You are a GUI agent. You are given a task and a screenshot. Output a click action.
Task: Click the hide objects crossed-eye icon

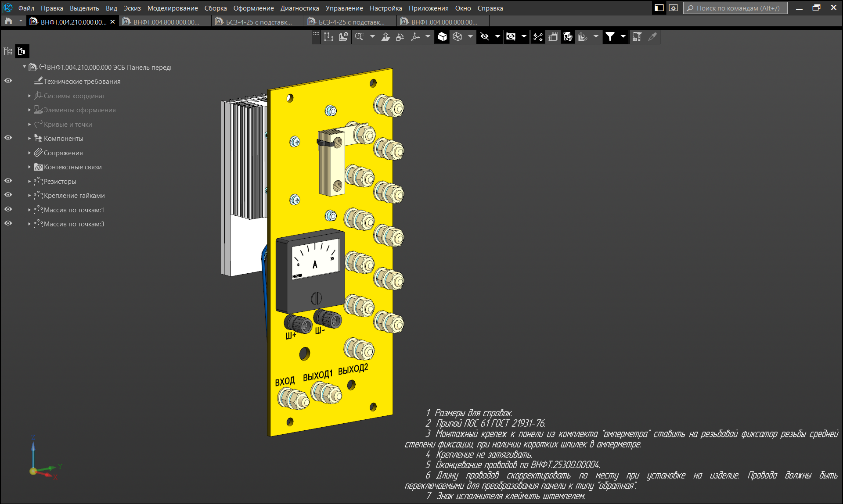485,37
